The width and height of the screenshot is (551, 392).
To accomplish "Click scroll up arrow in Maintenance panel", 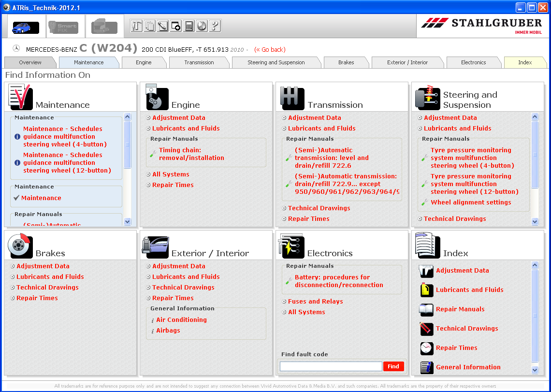I will coord(128,116).
